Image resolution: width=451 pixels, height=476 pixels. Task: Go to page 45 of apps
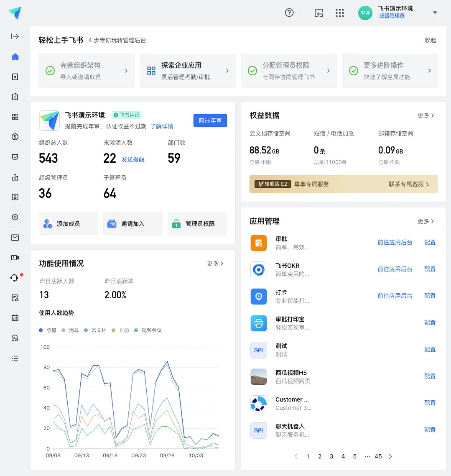(x=378, y=457)
